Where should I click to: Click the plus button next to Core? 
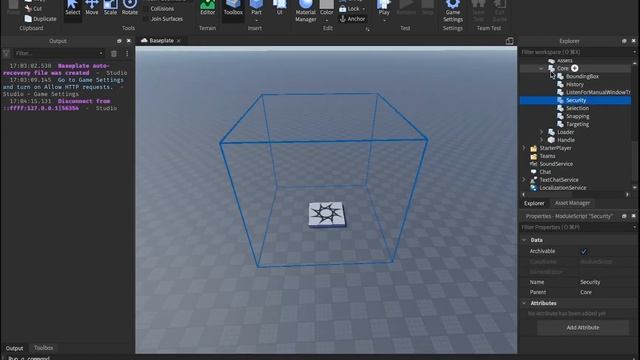(x=574, y=68)
